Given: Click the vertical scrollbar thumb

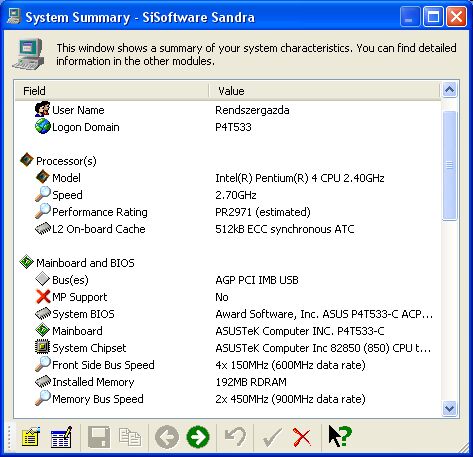Looking at the screenshot, I should coord(449,165).
